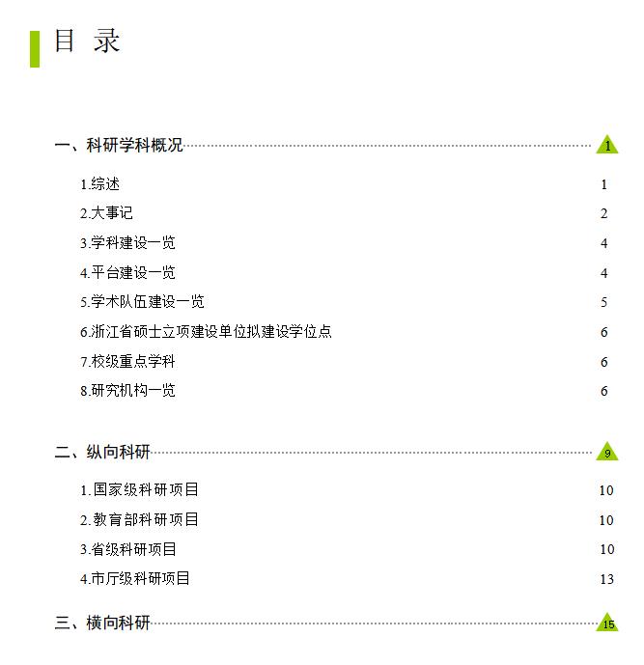This screenshot has height=665, width=644.
Task: Select the 2.大事记 entry
Action: click(x=107, y=213)
